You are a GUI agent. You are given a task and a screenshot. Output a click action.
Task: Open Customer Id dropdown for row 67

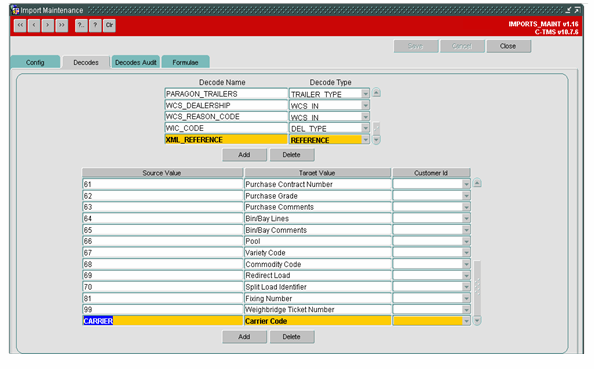coord(466,253)
